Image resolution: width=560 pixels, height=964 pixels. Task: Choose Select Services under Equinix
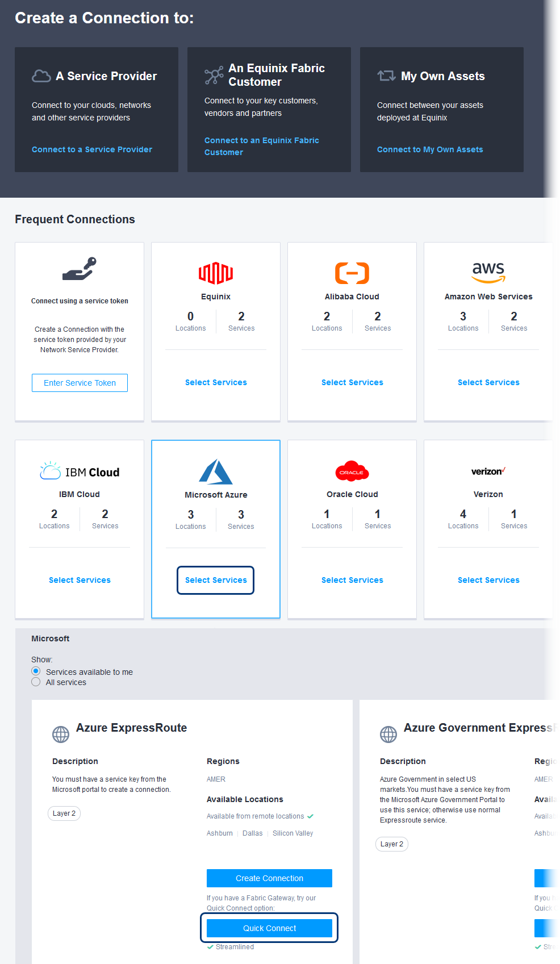[216, 382]
